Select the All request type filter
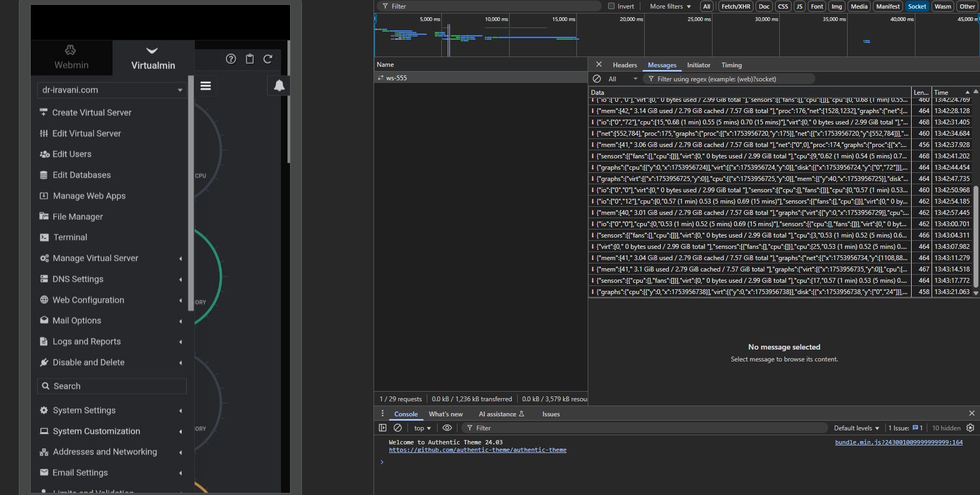The image size is (980, 495). 707,6
